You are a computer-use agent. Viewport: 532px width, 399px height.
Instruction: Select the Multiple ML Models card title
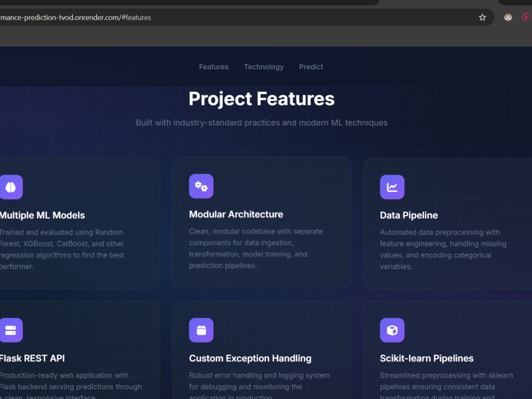[x=43, y=215]
